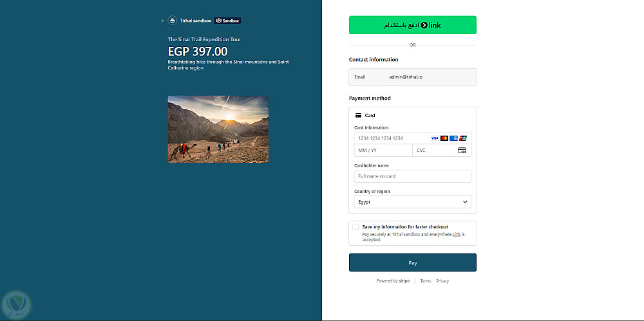Focus the card number field
644x321 pixels.
click(x=390, y=138)
